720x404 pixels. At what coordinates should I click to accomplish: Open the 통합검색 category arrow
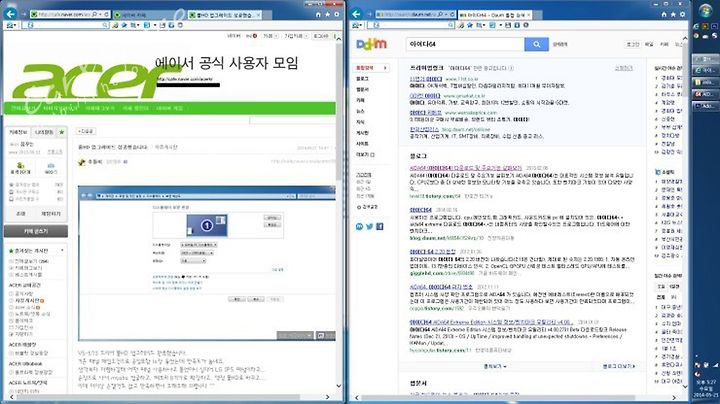click(385, 67)
